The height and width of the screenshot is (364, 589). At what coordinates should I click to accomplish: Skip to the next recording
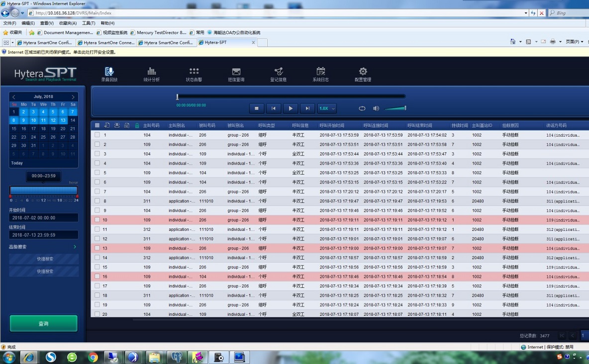pos(307,108)
